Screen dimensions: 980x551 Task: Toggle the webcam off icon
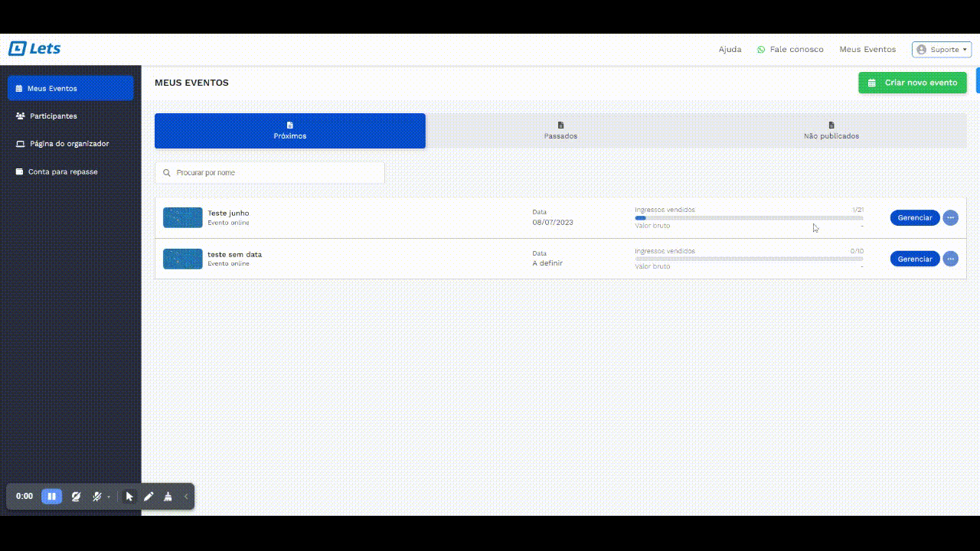(76, 497)
